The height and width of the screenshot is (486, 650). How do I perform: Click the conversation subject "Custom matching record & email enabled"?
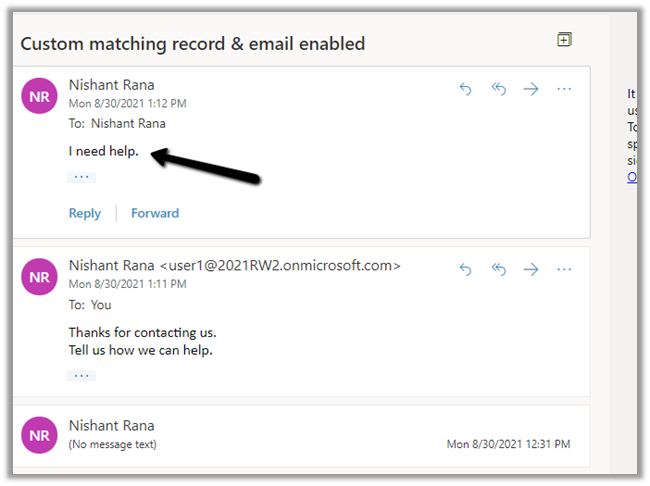193,43
